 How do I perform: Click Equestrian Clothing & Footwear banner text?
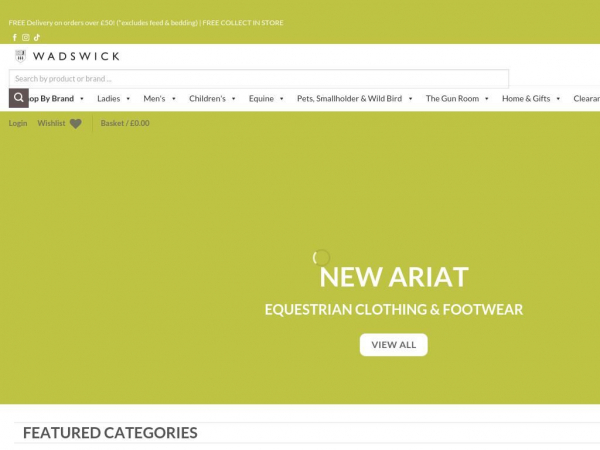(x=394, y=310)
